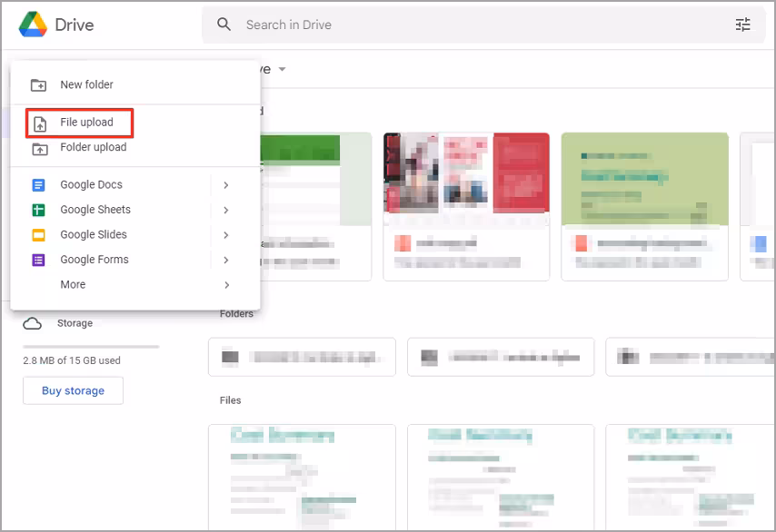Image resolution: width=776 pixels, height=532 pixels.
Task: Click the Files section heading
Action: 230,400
